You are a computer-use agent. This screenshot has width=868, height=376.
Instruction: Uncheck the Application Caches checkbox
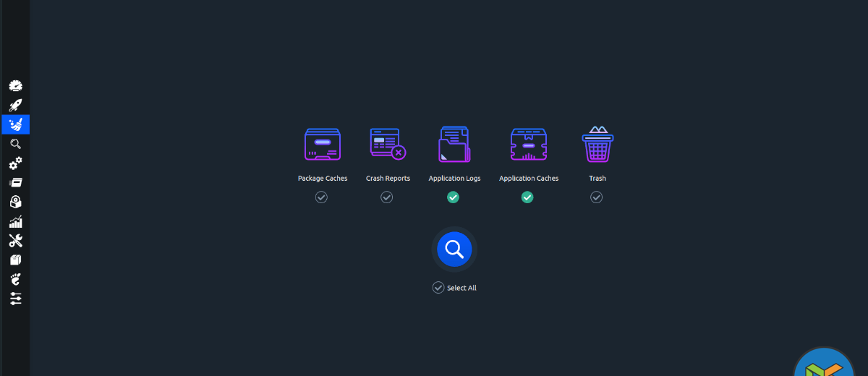pyautogui.click(x=527, y=197)
